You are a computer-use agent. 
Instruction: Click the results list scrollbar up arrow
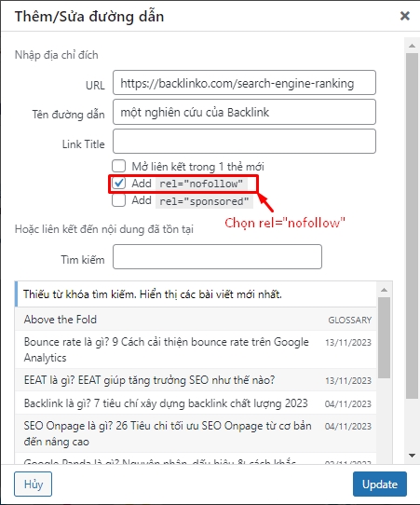pyautogui.click(x=384, y=290)
